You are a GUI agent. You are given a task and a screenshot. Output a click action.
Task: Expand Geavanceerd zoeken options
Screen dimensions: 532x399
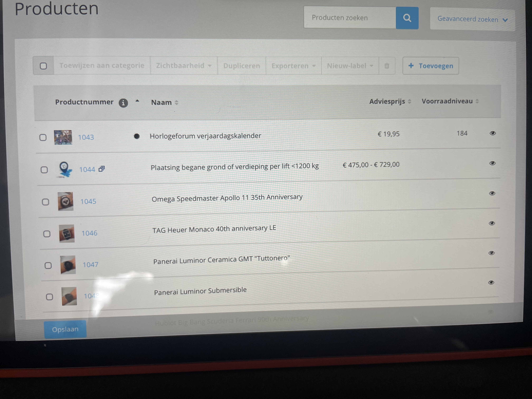click(473, 19)
